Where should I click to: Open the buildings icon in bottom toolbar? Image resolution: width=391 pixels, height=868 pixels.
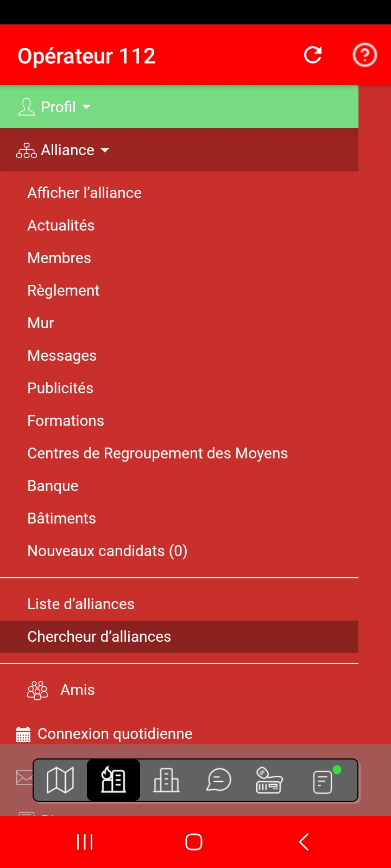[x=166, y=781]
